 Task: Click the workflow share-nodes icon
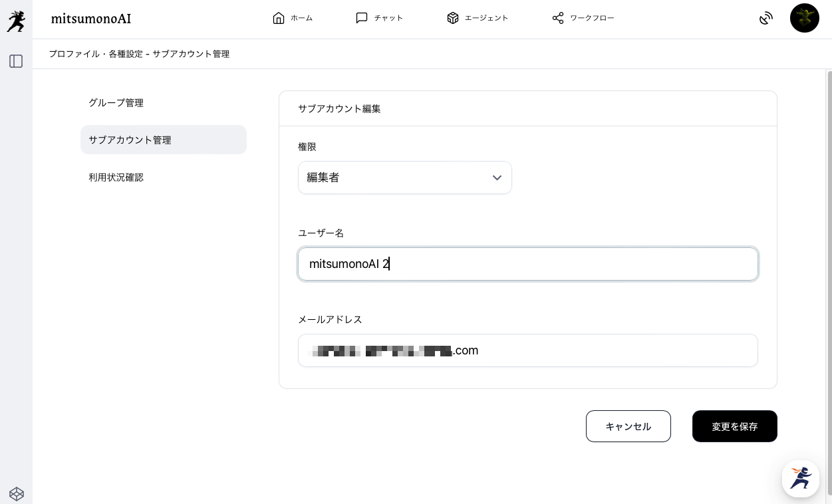click(x=558, y=18)
